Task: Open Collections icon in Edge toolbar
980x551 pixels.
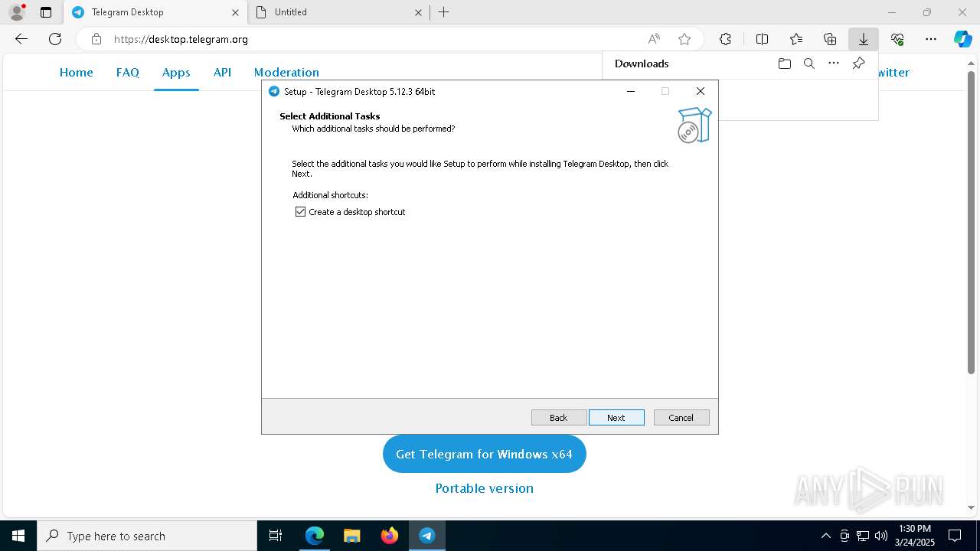Action: pos(830,39)
